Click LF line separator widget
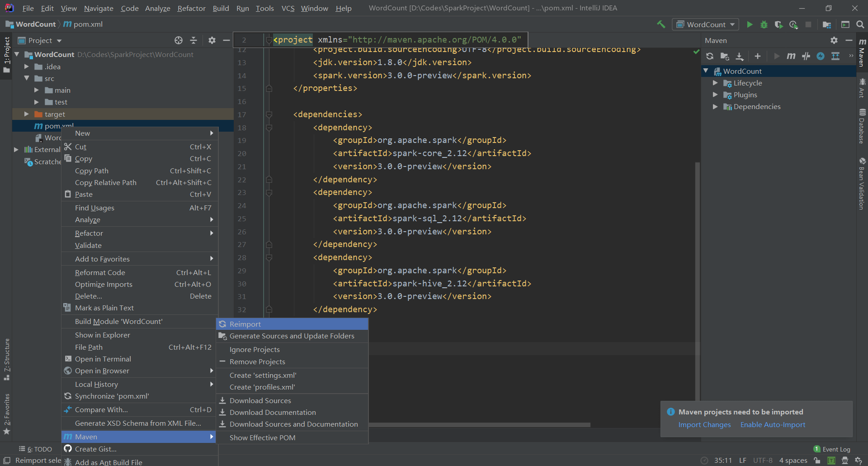Image resolution: width=868 pixels, height=466 pixels. [743, 461]
